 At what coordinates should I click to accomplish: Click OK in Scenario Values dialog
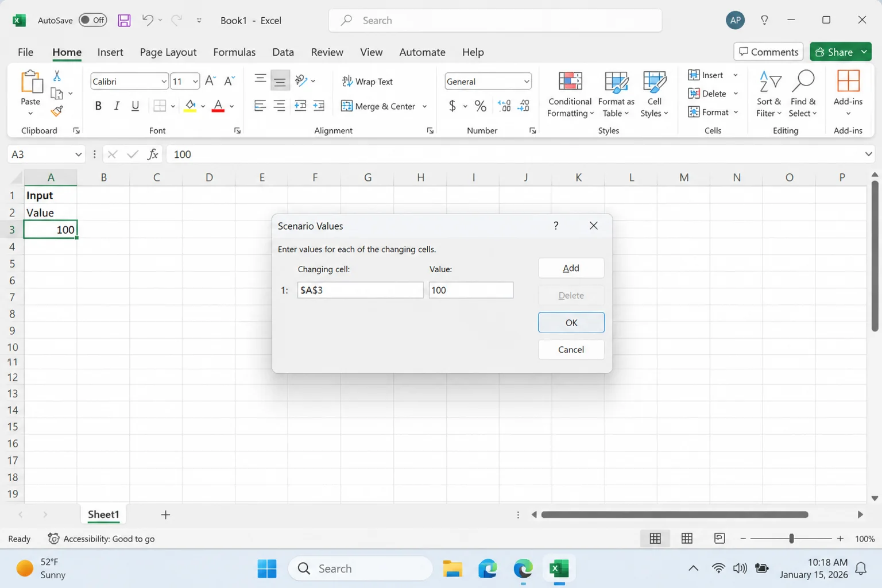pos(571,323)
